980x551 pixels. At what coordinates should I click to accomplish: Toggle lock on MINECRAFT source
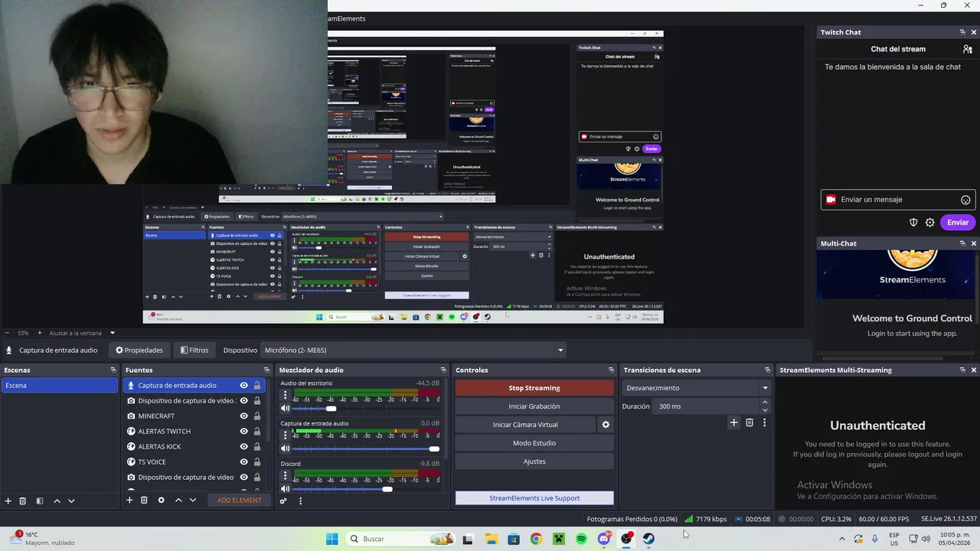[257, 416]
